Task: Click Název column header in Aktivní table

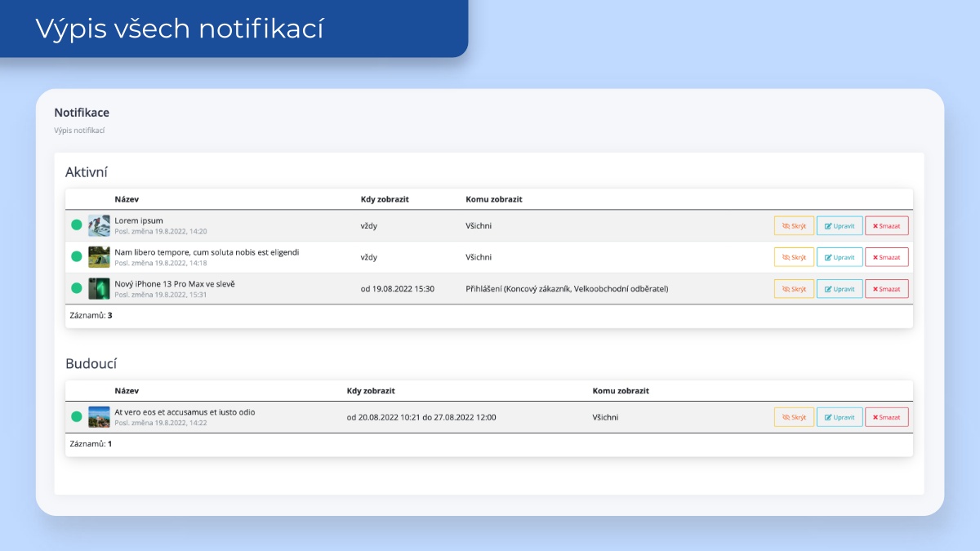Action: [127, 199]
